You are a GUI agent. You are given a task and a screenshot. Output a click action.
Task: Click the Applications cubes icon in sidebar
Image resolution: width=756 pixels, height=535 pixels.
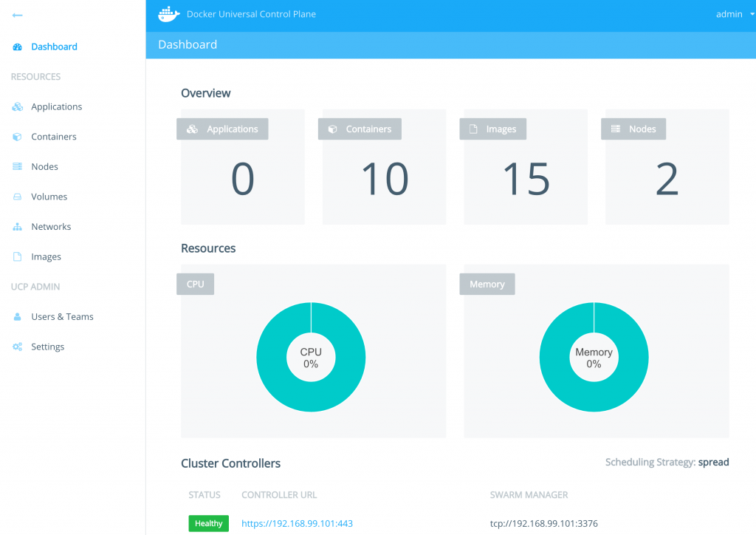click(18, 107)
